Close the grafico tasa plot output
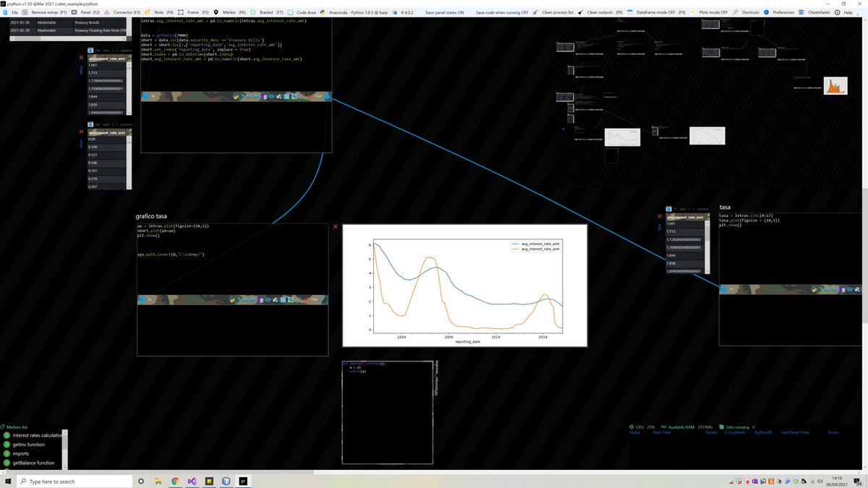The image size is (868, 488). [336, 227]
